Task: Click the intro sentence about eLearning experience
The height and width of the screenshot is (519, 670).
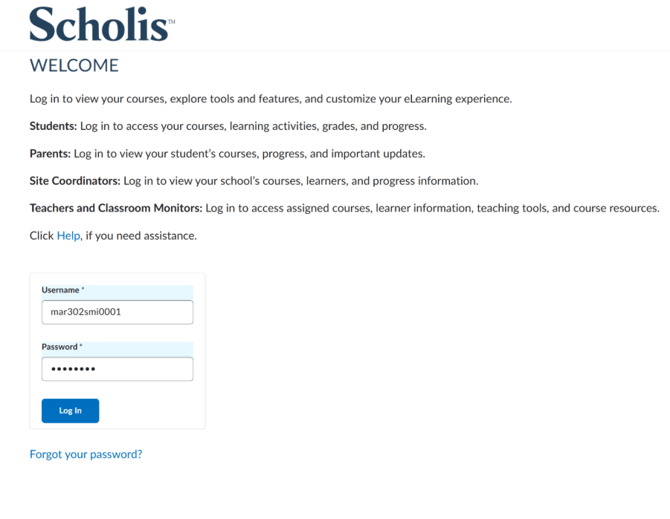Action: click(x=270, y=99)
